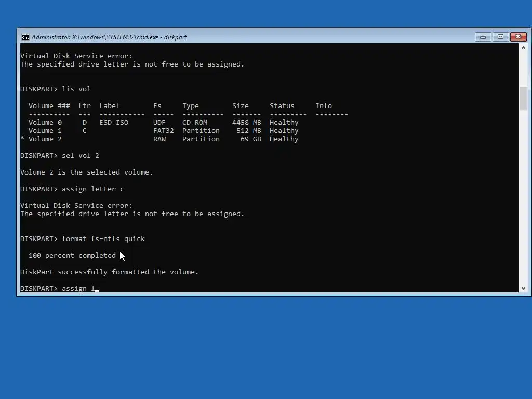The width and height of the screenshot is (532, 399).
Task: Click the 'Label' column header
Action: pyautogui.click(x=109, y=105)
